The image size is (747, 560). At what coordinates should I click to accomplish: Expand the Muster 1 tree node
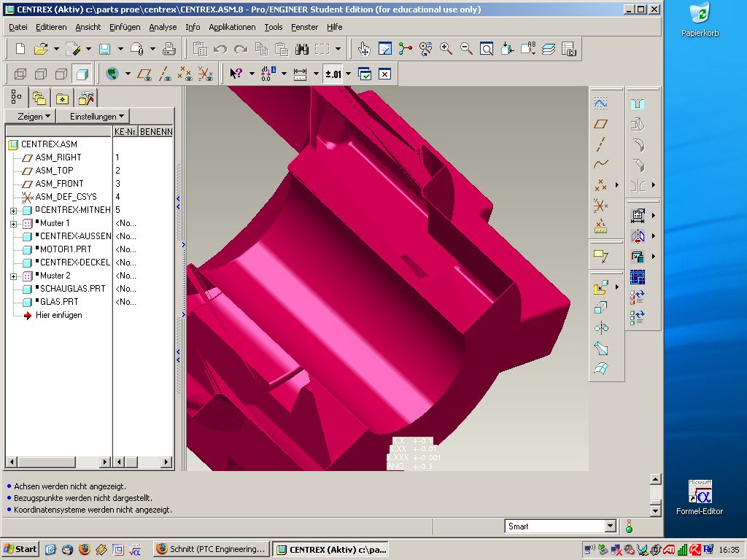pyautogui.click(x=13, y=224)
